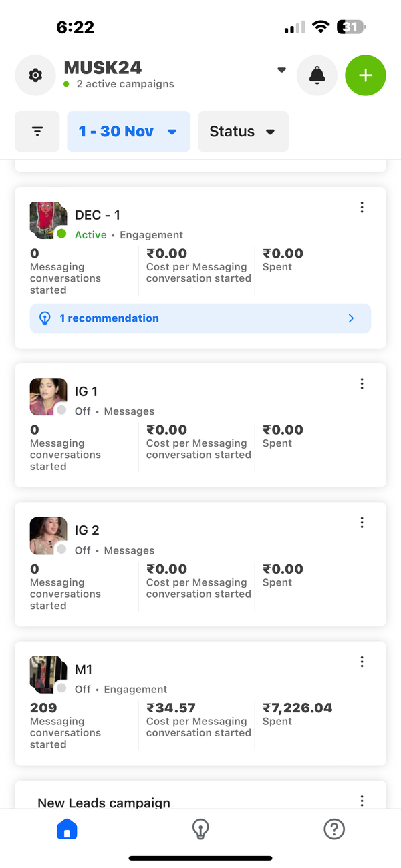Go to the Home tab
Viewport: 401px width, 868px height.
67,829
